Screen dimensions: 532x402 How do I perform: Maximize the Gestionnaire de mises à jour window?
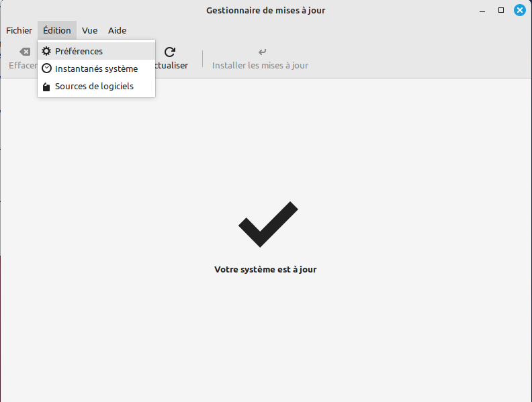click(x=500, y=10)
